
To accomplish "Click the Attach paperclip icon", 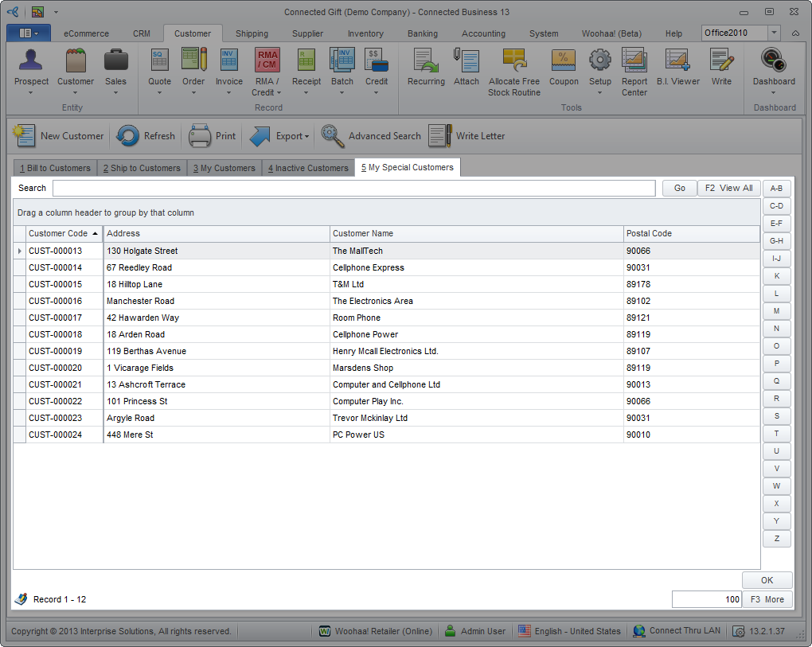I will coord(467,62).
